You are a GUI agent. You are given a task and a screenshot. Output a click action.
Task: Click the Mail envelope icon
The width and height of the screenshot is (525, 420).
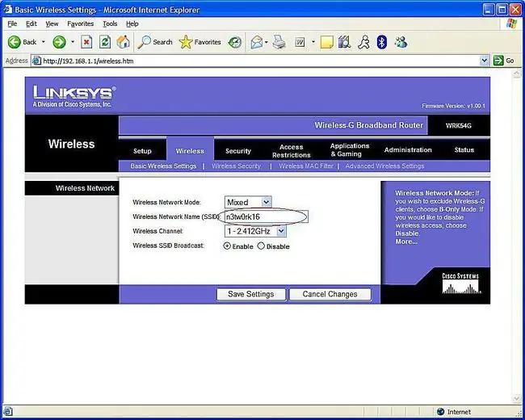pos(257,42)
